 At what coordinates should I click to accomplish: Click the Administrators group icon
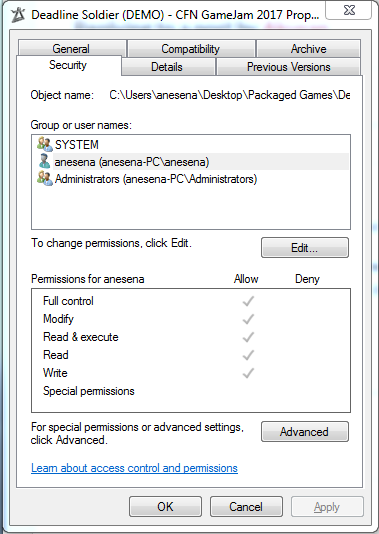pos(45,178)
